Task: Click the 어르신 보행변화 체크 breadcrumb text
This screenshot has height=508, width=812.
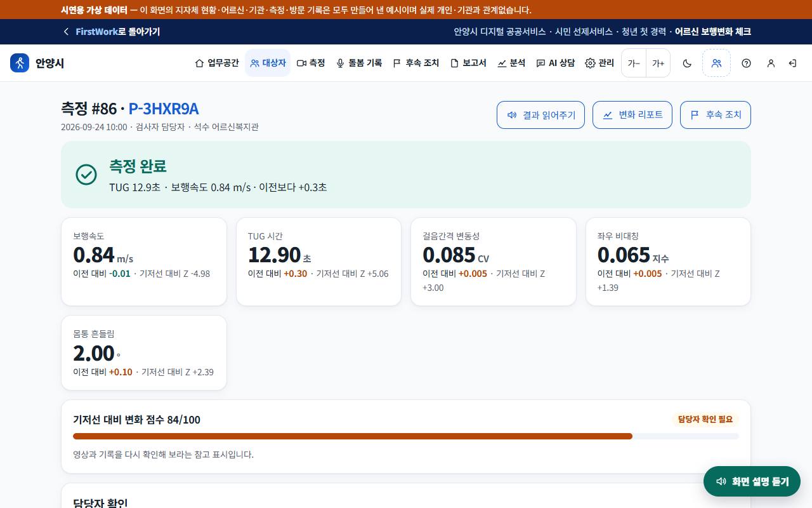Action: tap(713, 32)
